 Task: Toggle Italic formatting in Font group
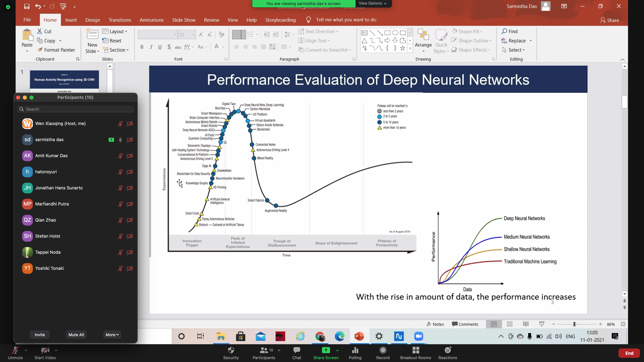tap(151, 47)
